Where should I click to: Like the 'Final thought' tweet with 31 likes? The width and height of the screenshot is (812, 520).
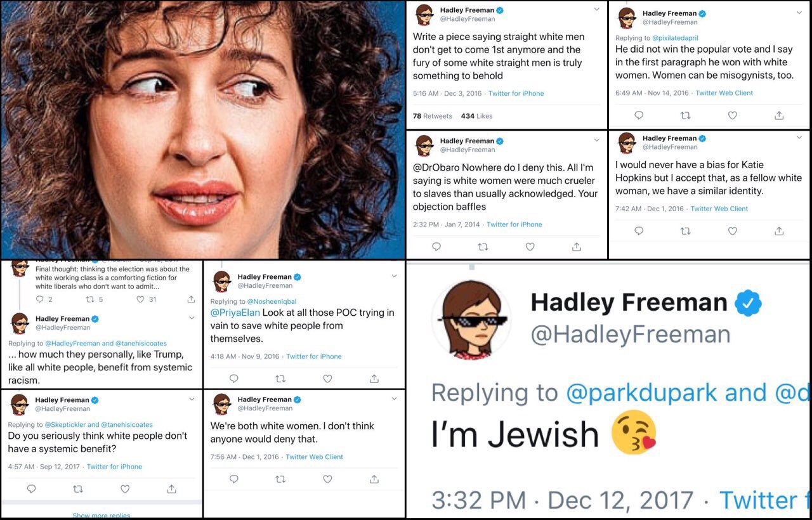(141, 299)
